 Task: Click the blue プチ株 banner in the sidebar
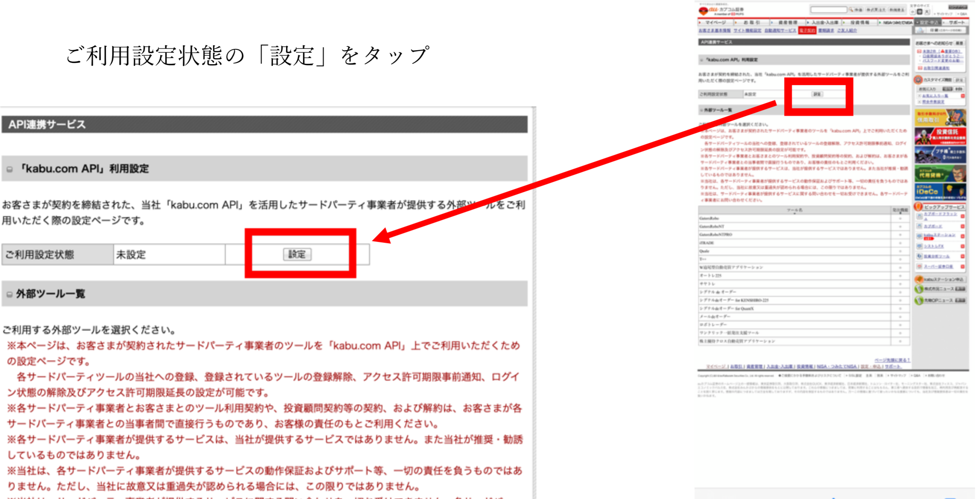[x=940, y=155]
